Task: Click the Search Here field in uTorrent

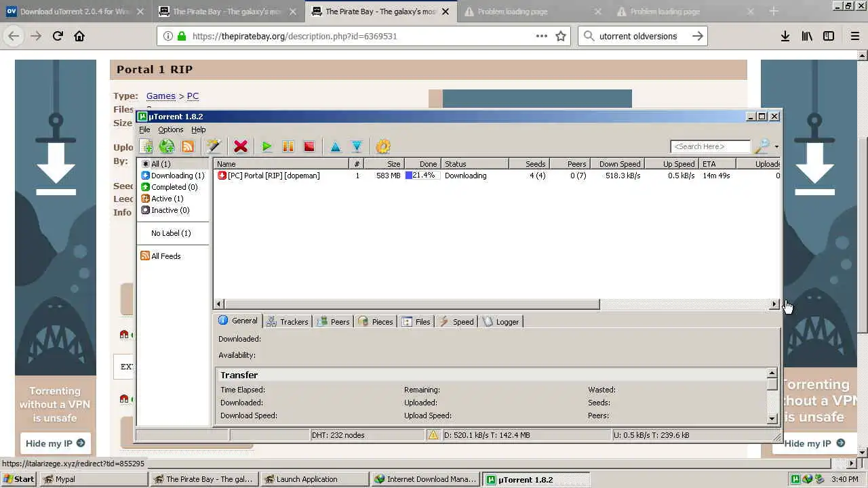Action: tap(710, 146)
